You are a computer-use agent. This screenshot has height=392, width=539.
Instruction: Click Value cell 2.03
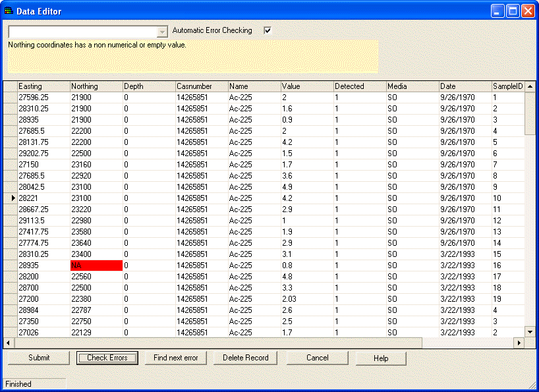click(x=307, y=299)
